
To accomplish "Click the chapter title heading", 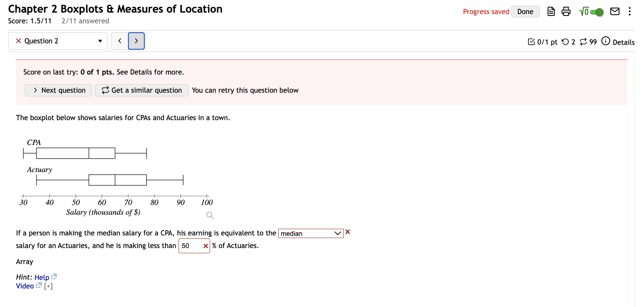I will coord(115,9).
